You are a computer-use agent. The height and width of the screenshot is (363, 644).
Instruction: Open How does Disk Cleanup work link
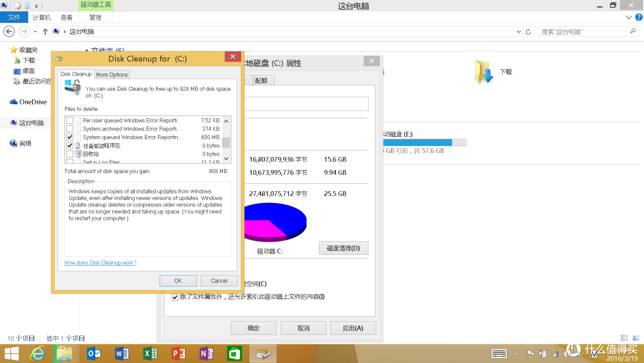[100, 263]
